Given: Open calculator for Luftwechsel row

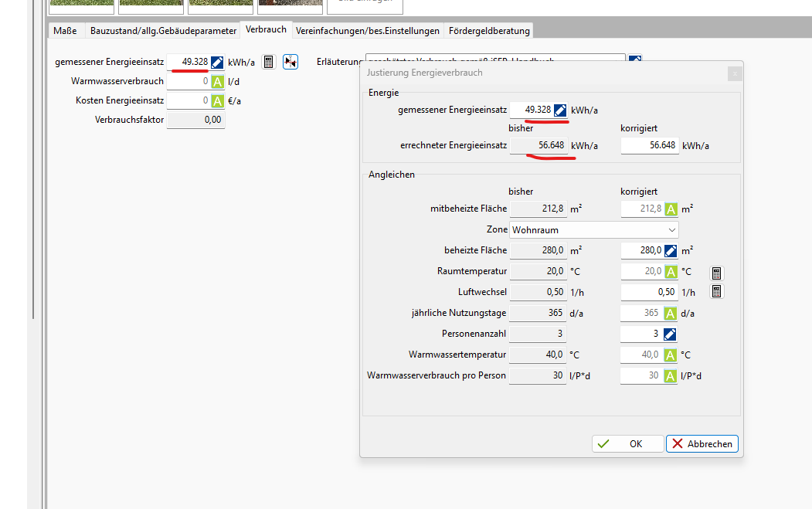Looking at the screenshot, I should point(717,292).
